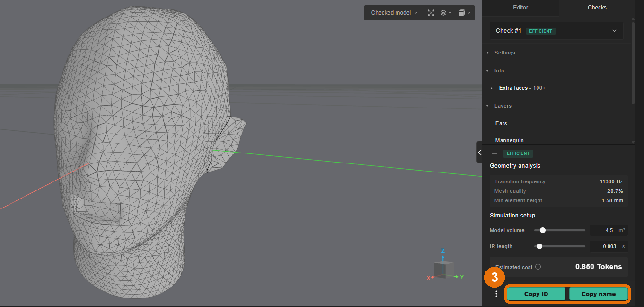Click the EFFICIENT badge beside Check #1
The width and height of the screenshot is (644, 307).
point(541,31)
